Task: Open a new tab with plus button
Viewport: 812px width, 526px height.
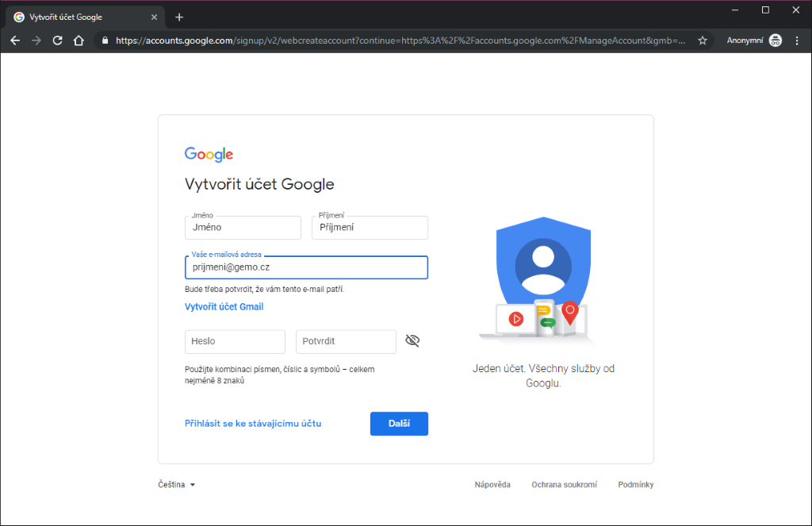Action: pyautogui.click(x=179, y=17)
